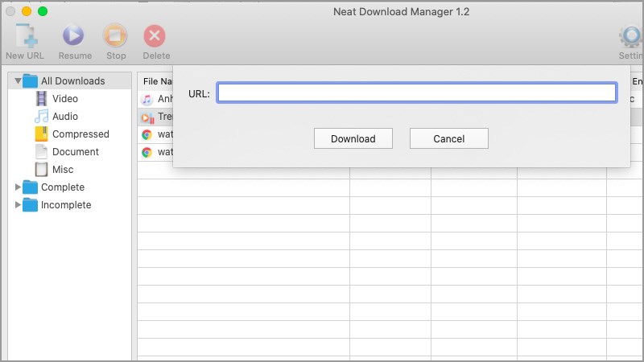Focus the URL text field
The image size is (644, 362).
416,93
